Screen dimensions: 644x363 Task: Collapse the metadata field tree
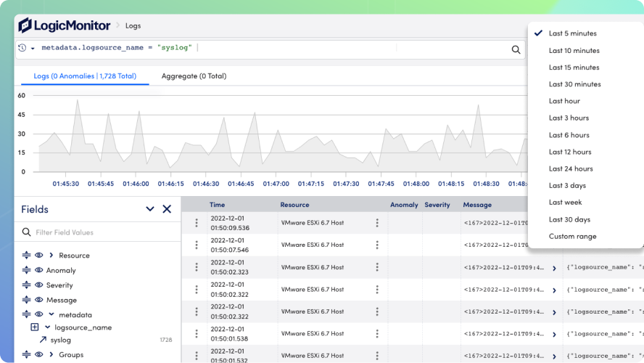tap(51, 314)
